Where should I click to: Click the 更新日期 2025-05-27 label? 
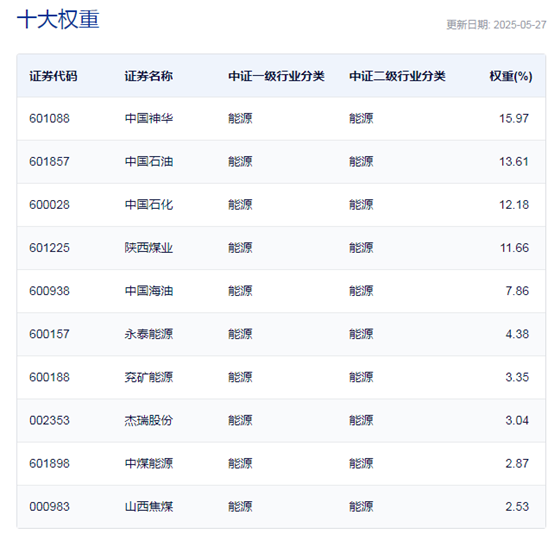496,25
